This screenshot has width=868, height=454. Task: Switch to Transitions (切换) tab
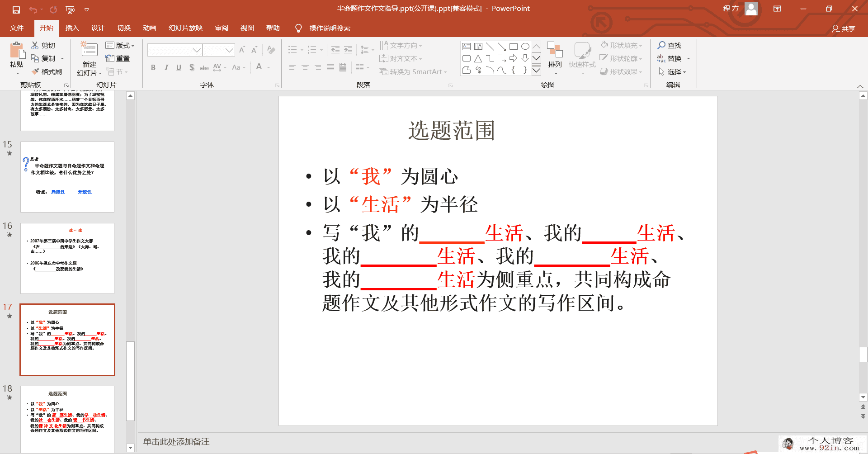pyautogui.click(x=124, y=28)
